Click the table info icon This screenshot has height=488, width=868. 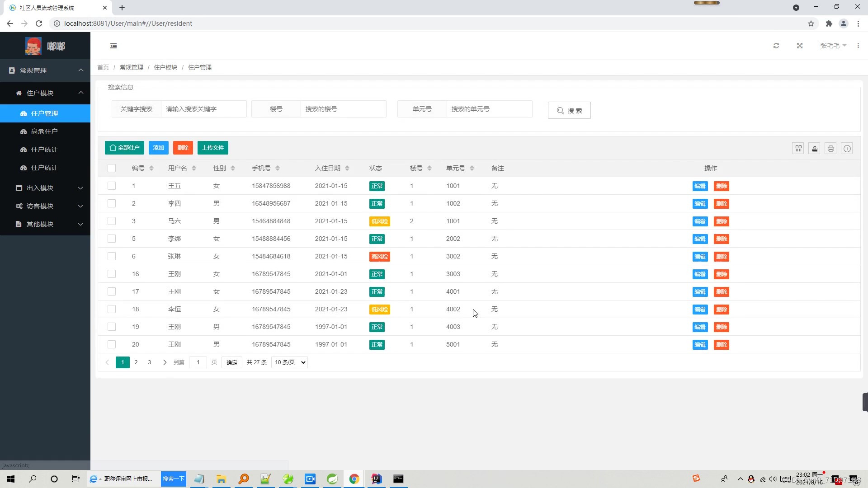[x=847, y=148]
